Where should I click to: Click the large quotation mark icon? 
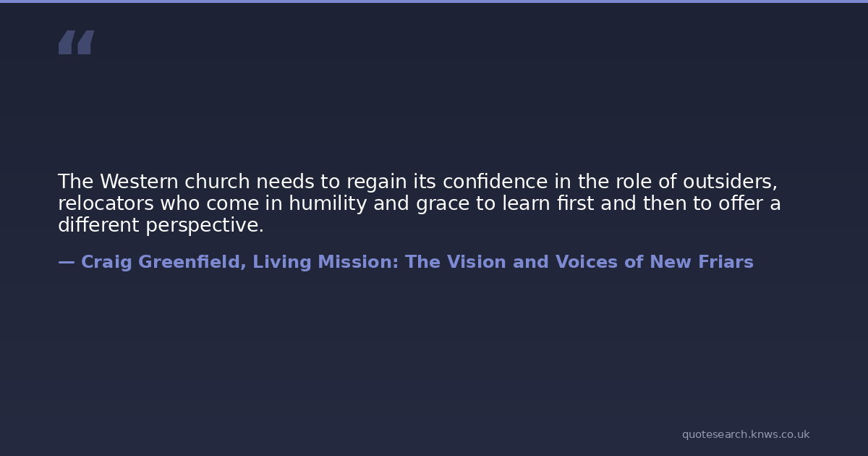[x=76, y=42]
